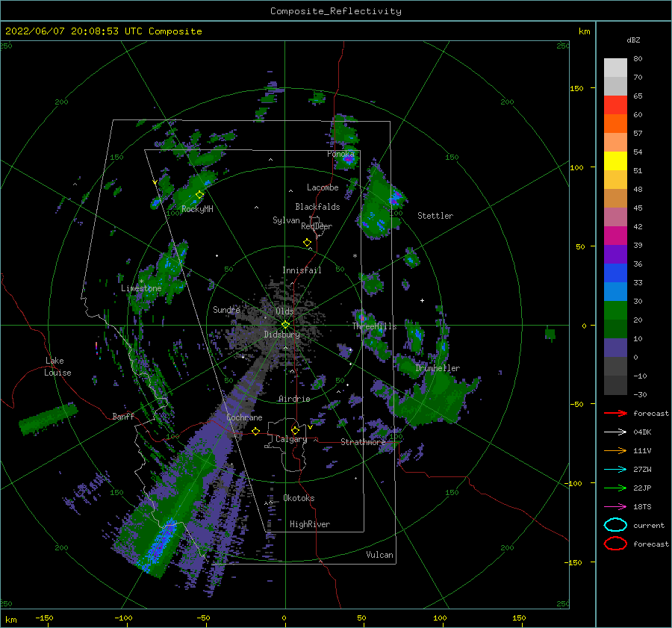
Task: Click the Innisfail town label
Action: pyautogui.click(x=302, y=270)
